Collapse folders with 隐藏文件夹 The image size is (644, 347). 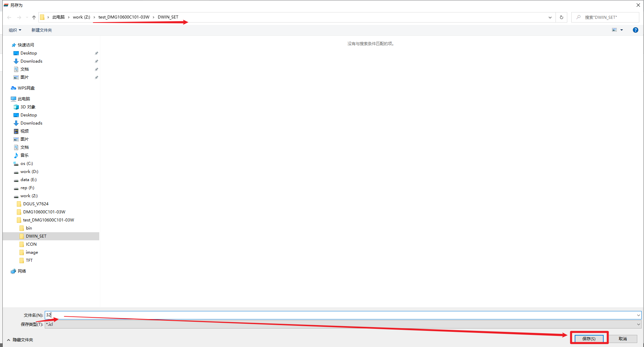pyautogui.click(x=20, y=340)
